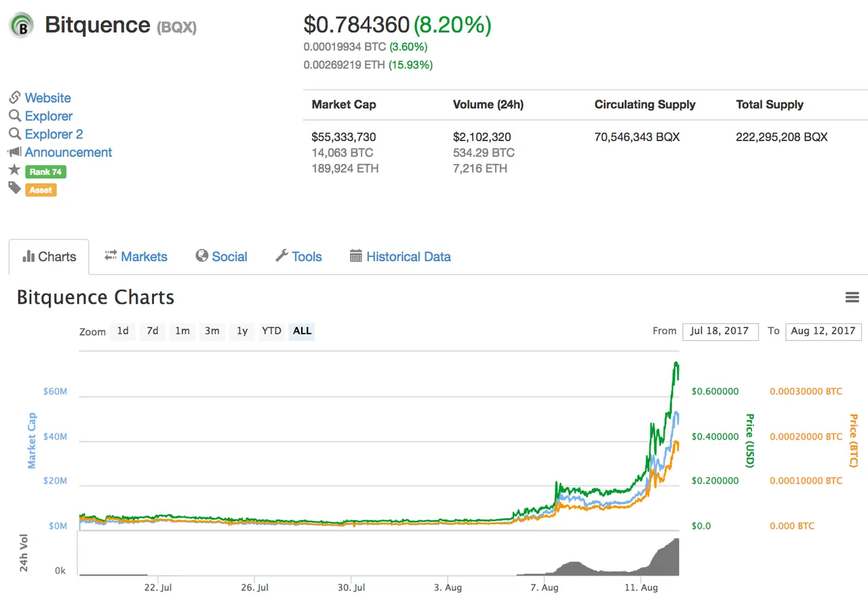Viewport: 868px width, 596px height.
Task: Click the 7,216 ETH volume value
Action: [x=479, y=168]
